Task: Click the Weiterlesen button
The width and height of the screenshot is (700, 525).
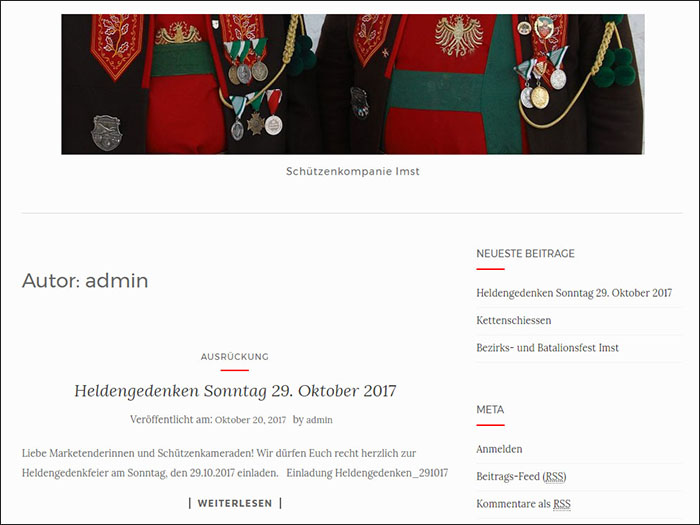Action: [235, 503]
